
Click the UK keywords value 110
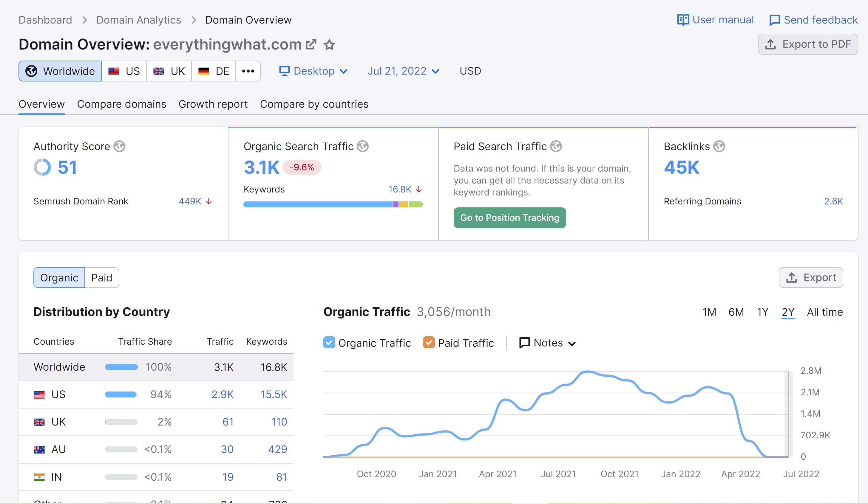tap(279, 422)
